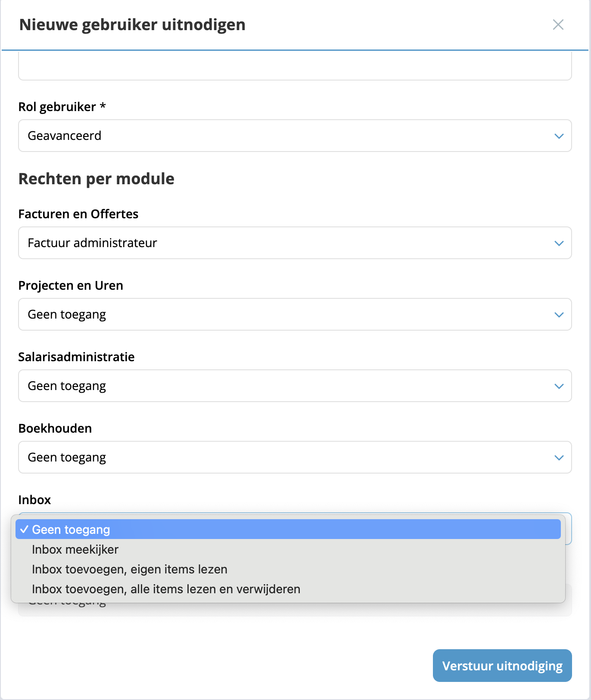Screen dimensions: 591x700
Task: Choose Inbox toevoegen, eigen items lezen
Action: point(129,569)
